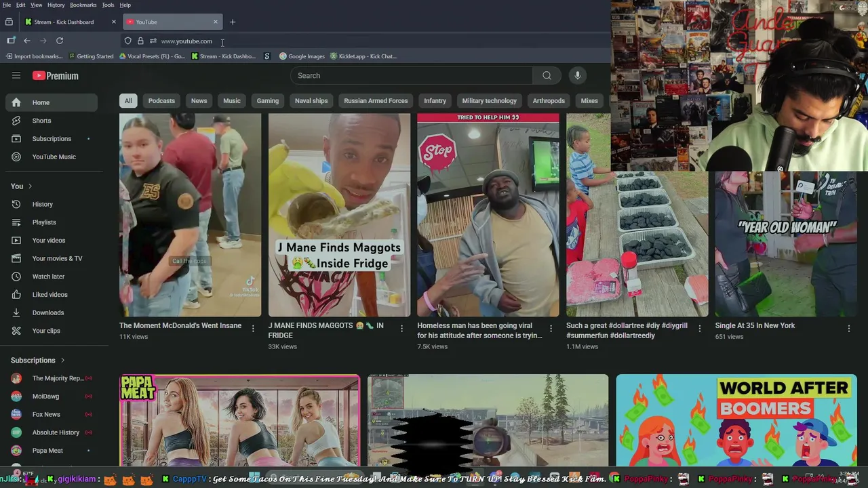Open Your movies & TV icon

(x=16, y=258)
